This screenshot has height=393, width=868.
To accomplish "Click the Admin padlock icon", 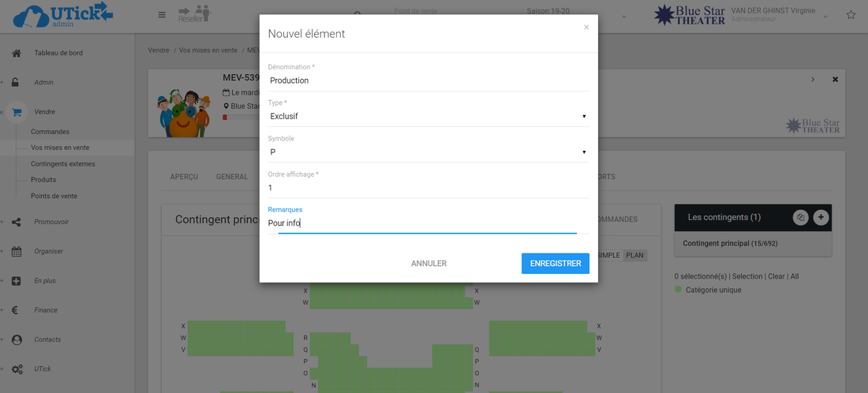I will point(17,82).
